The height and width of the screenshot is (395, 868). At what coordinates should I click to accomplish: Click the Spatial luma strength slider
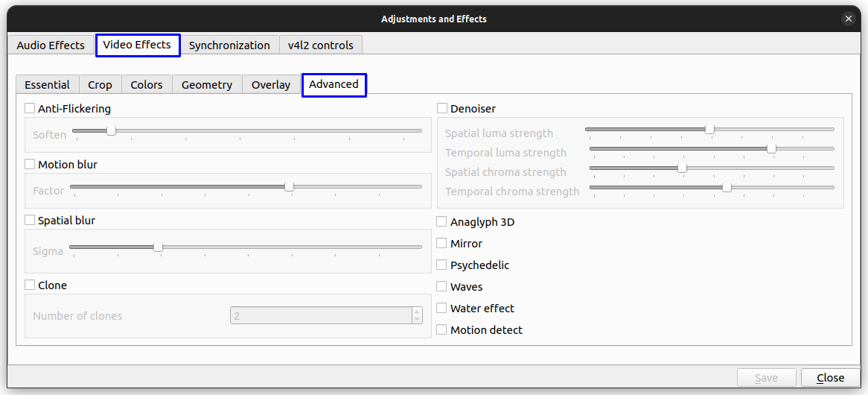(709, 130)
